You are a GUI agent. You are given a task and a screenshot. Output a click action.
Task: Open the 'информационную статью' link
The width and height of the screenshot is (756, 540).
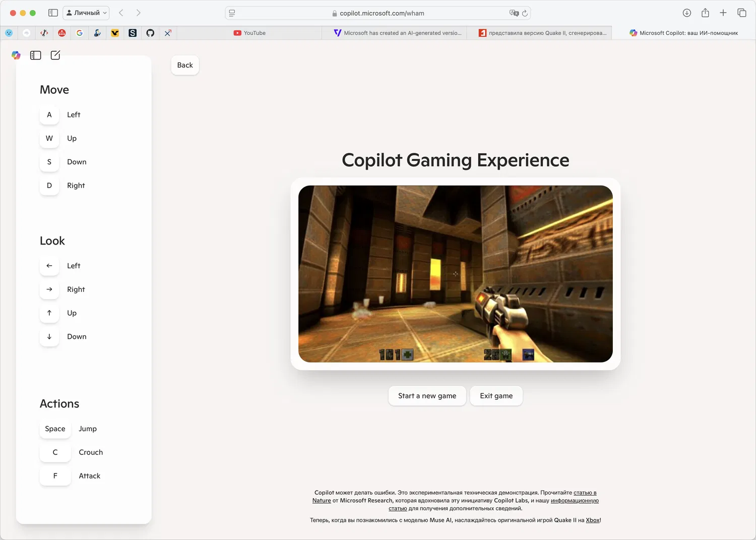tap(575, 501)
